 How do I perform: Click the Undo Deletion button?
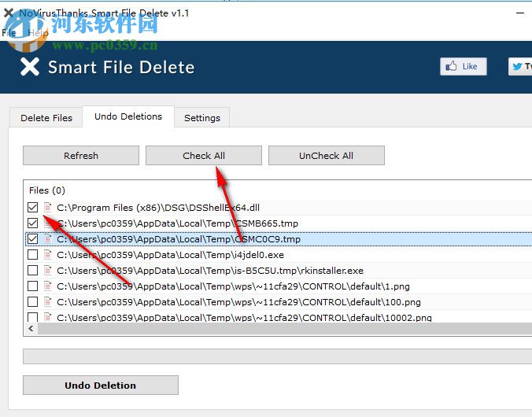pyautogui.click(x=101, y=385)
